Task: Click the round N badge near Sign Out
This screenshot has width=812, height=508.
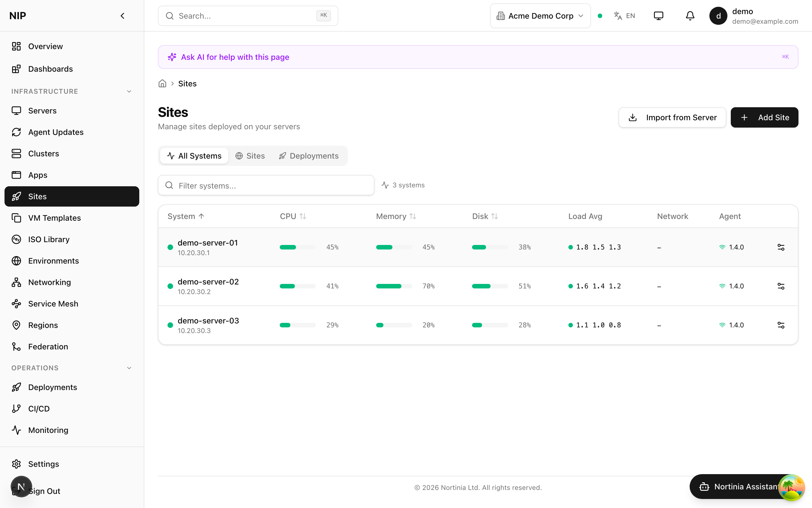Action: (21, 487)
